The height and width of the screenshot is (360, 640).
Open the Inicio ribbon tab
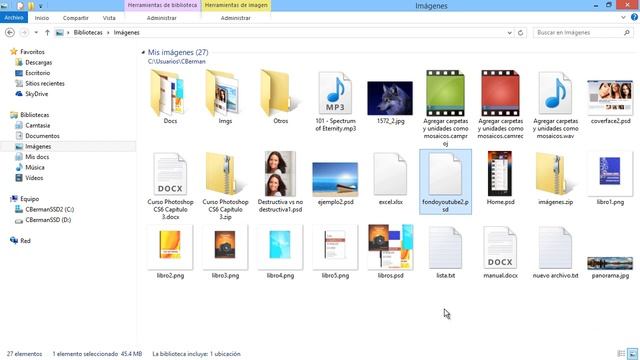[x=42, y=18]
